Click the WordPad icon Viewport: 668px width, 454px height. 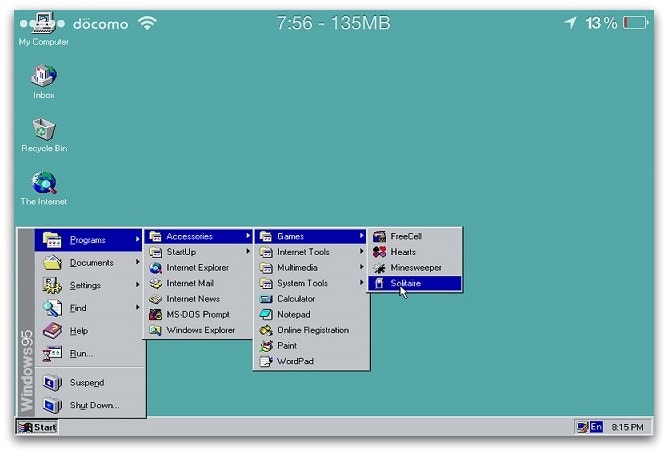266,361
